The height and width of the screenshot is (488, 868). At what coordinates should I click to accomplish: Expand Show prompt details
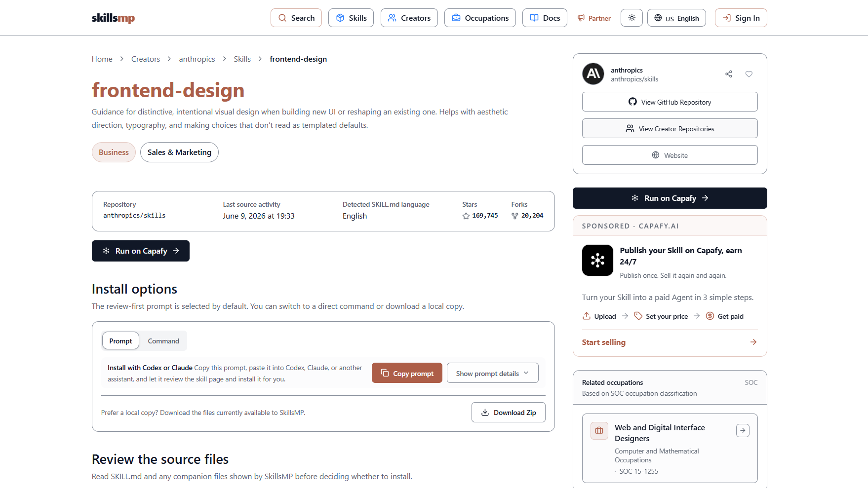[x=492, y=373]
